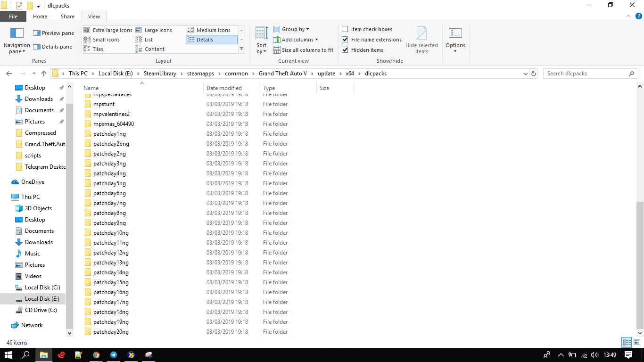Jump to Grand Theft Auto V in path
Viewport: 644px width, 362px height.
283,74
